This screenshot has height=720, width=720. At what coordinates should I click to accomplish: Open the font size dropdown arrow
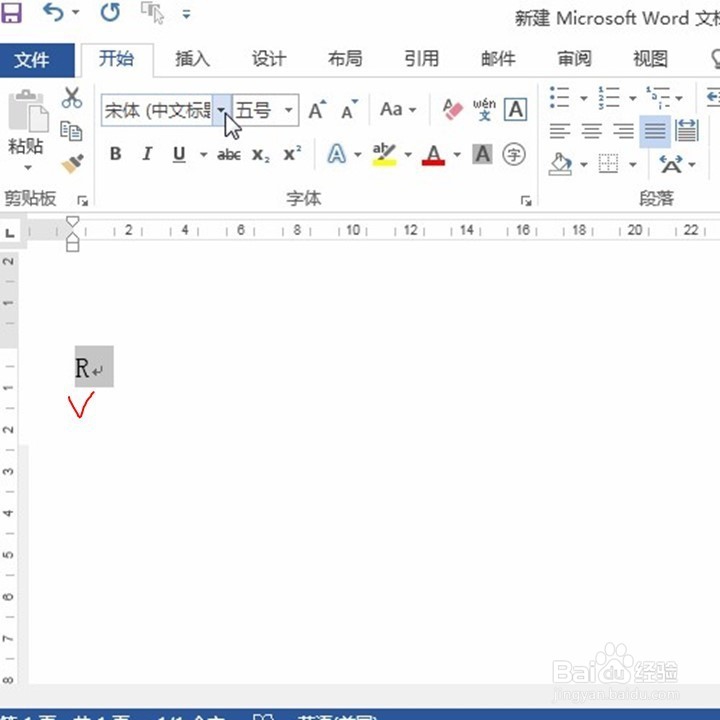pos(289,110)
